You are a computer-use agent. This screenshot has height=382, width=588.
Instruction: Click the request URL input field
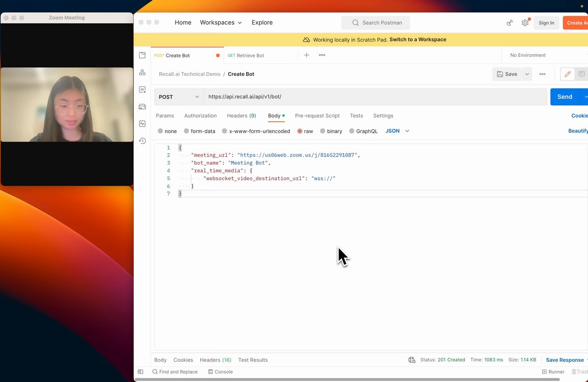375,97
